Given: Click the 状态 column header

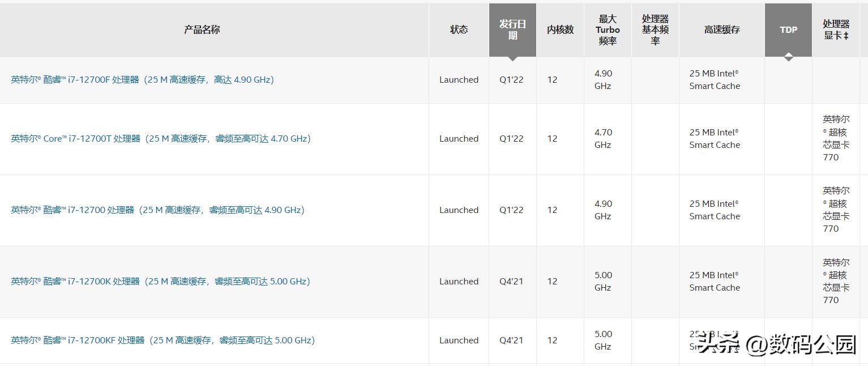Looking at the screenshot, I should tap(459, 29).
